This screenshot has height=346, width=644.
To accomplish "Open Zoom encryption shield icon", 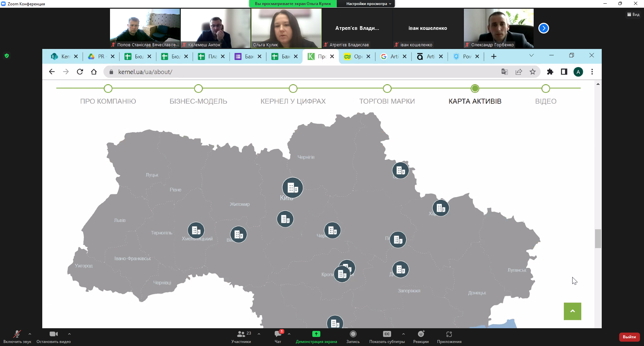I will point(7,56).
